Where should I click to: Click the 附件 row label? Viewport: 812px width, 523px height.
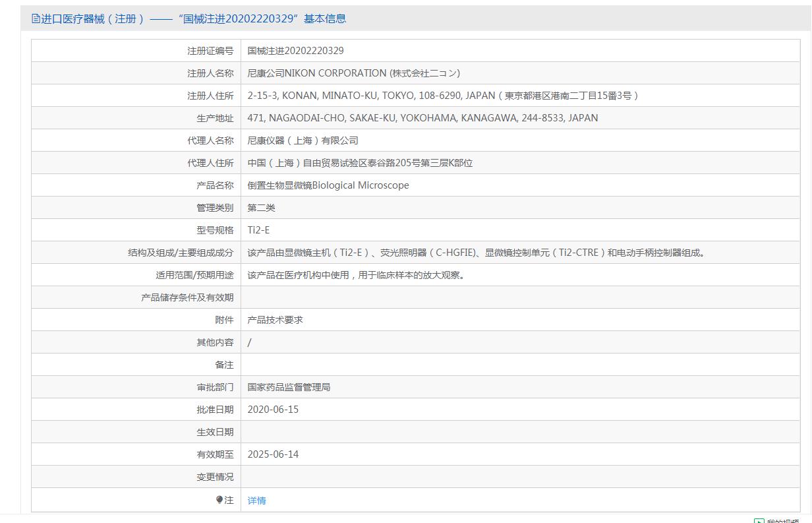coord(224,320)
